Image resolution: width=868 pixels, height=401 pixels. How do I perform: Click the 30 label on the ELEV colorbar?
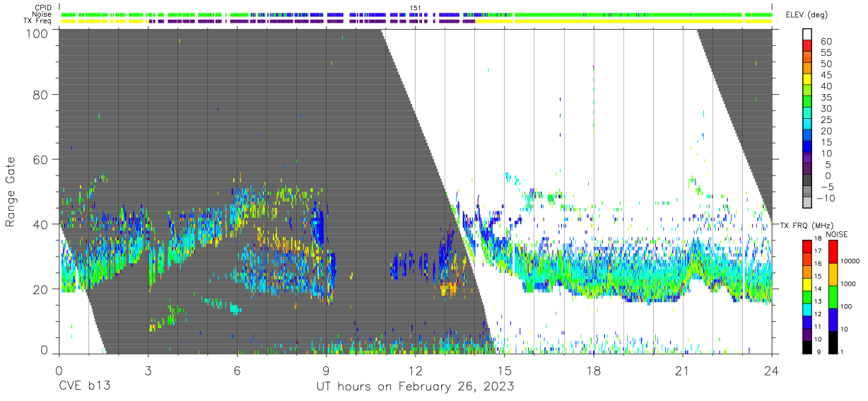pyautogui.click(x=826, y=109)
